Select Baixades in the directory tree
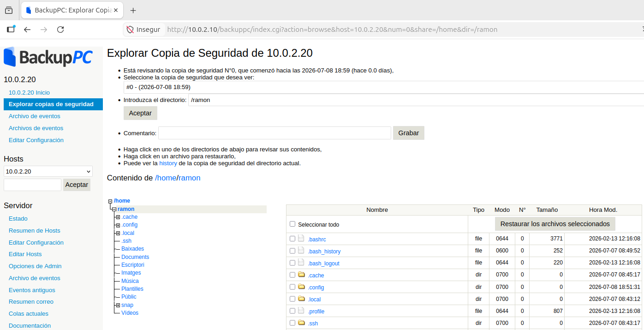This screenshot has width=644, height=330. (132, 249)
